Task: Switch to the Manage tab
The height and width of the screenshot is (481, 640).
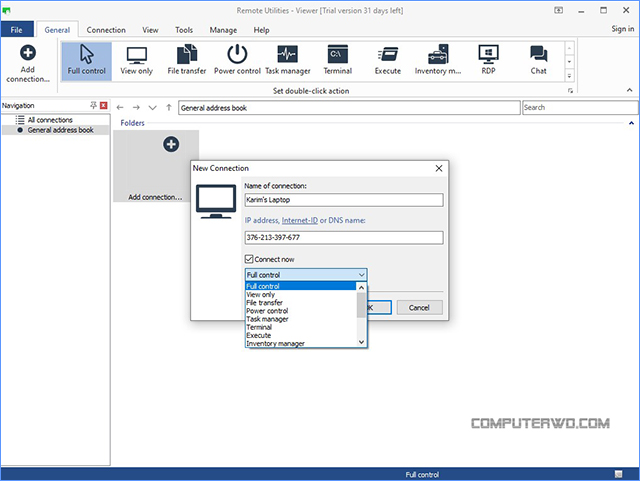Action: [223, 30]
